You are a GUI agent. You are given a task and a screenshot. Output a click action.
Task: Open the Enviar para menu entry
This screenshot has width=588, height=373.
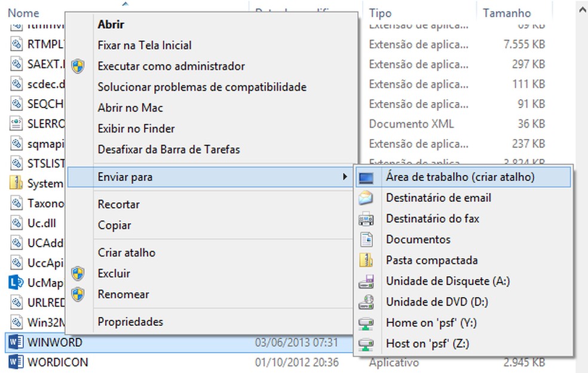click(210, 177)
